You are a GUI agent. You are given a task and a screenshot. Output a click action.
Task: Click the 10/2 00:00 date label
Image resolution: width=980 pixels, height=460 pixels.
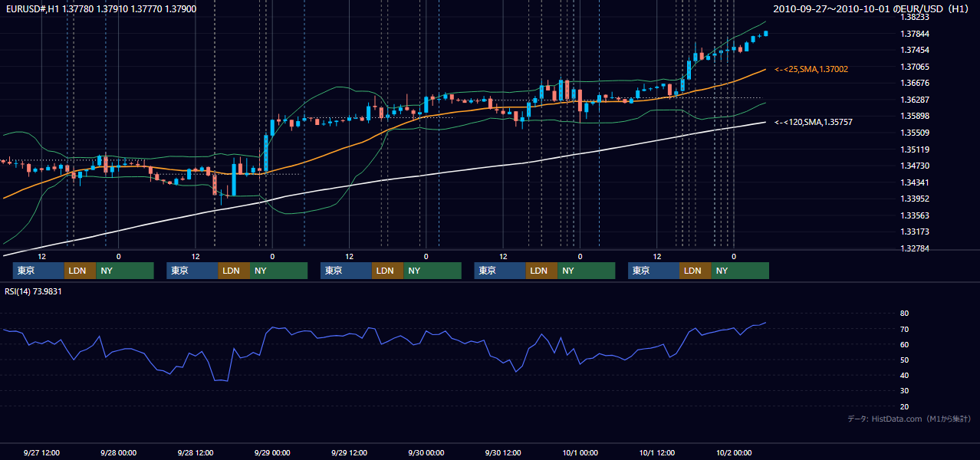(733, 452)
